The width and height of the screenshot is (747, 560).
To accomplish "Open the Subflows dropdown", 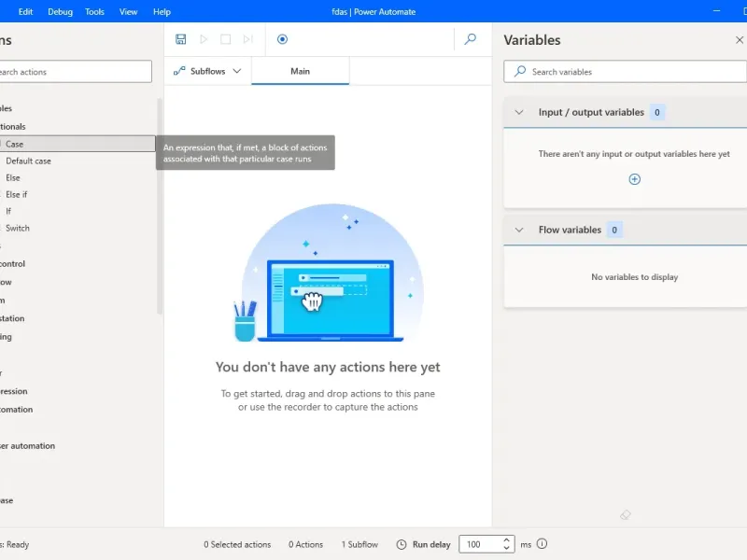I will (207, 71).
